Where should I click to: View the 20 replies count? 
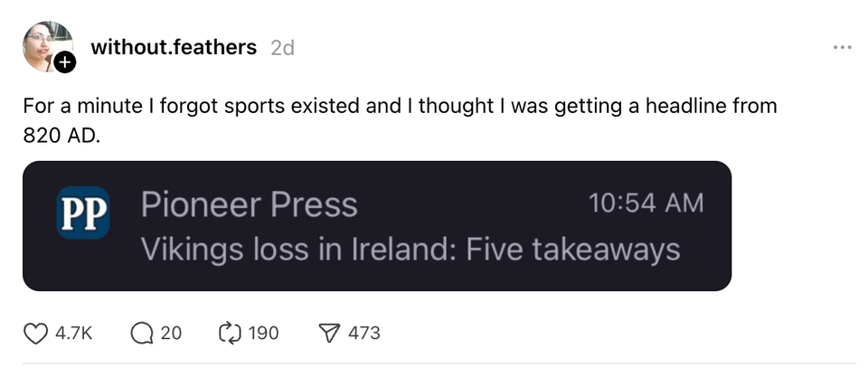pyautogui.click(x=171, y=334)
